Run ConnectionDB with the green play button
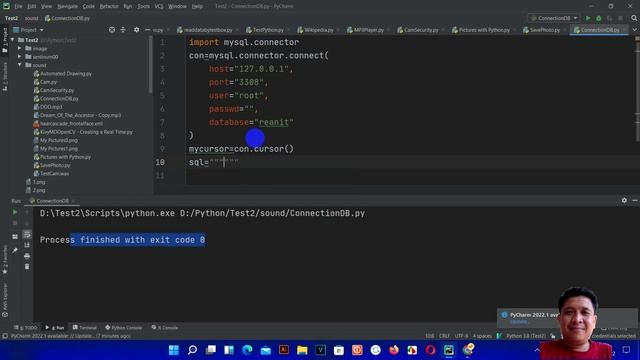Image resolution: width=640 pixels, height=360 pixels. (588, 18)
